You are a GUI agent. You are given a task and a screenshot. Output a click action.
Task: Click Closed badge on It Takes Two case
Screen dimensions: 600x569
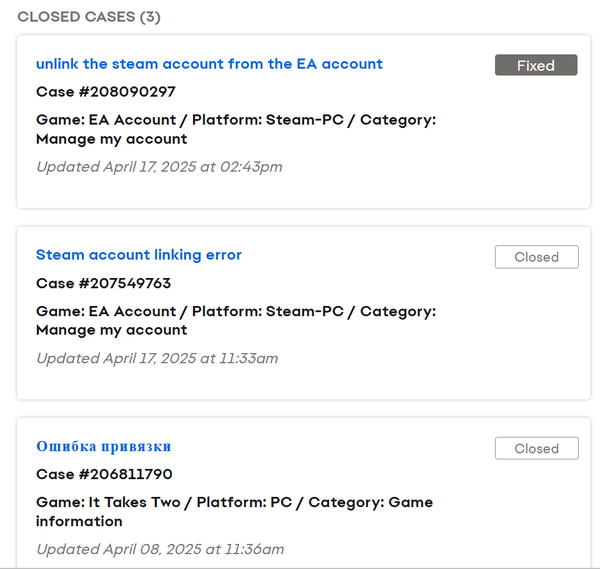536,448
